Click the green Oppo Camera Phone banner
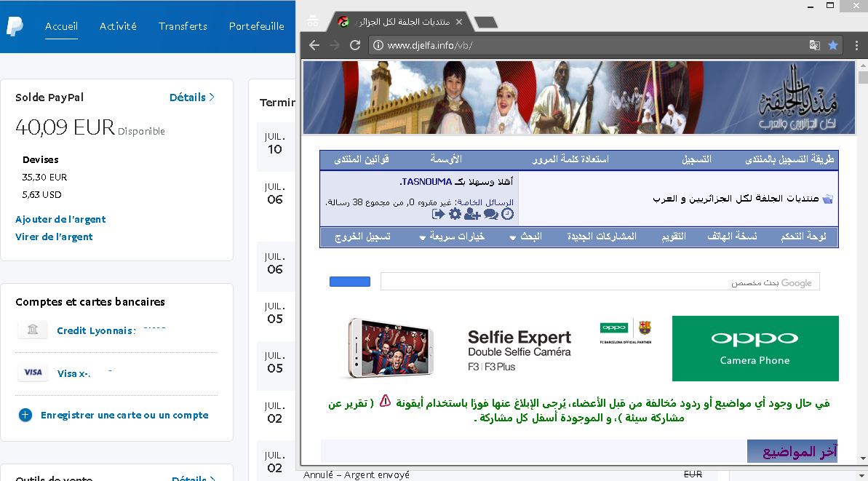Viewport: 868px width, 481px height. (x=755, y=349)
